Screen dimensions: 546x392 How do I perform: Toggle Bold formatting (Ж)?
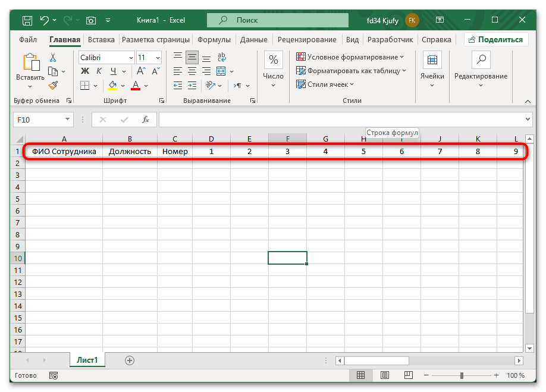pyautogui.click(x=85, y=71)
